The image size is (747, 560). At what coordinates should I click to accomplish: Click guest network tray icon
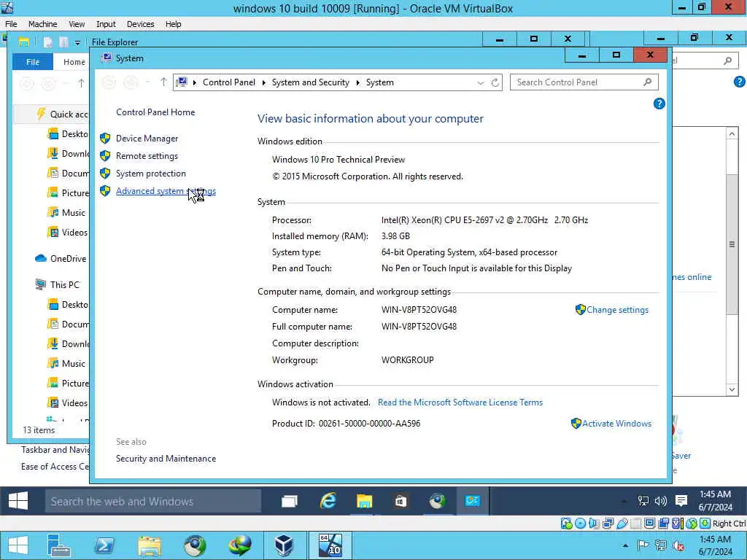[643, 500]
